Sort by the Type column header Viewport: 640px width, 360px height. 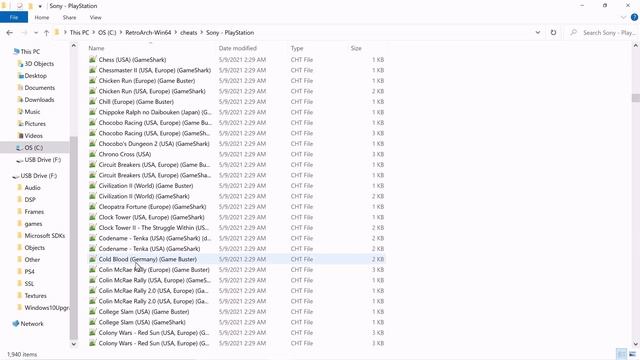(x=297, y=48)
